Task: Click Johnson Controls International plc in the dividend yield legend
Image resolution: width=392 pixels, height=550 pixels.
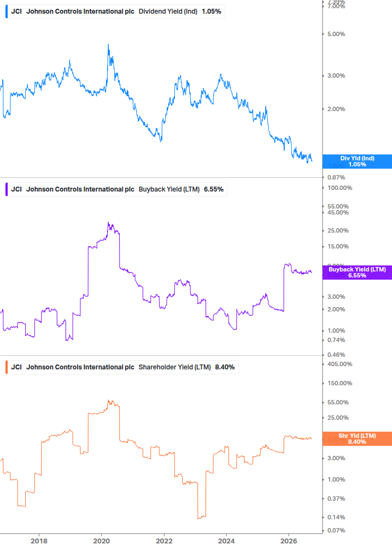Action: (x=80, y=11)
